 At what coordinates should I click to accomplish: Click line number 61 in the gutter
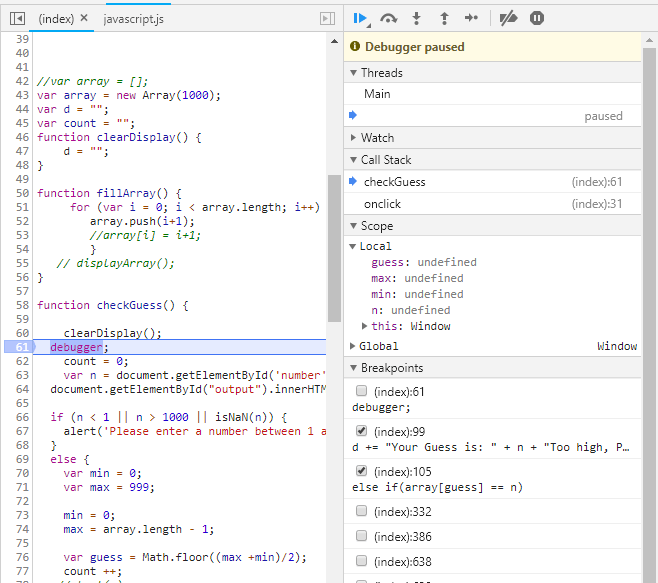click(x=22, y=347)
